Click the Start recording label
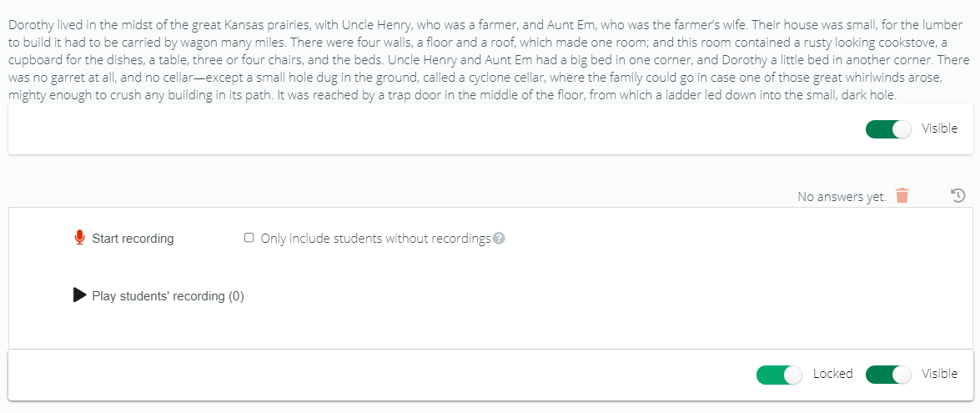The image size is (980, 413). pos(133,239)
